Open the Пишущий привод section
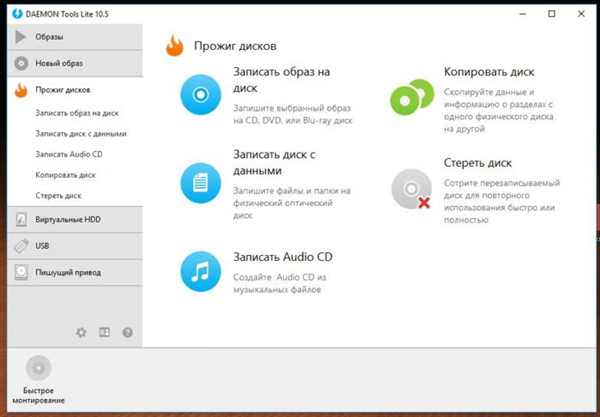The height and width of the screenshot is (417, 600). click(75, 272)
